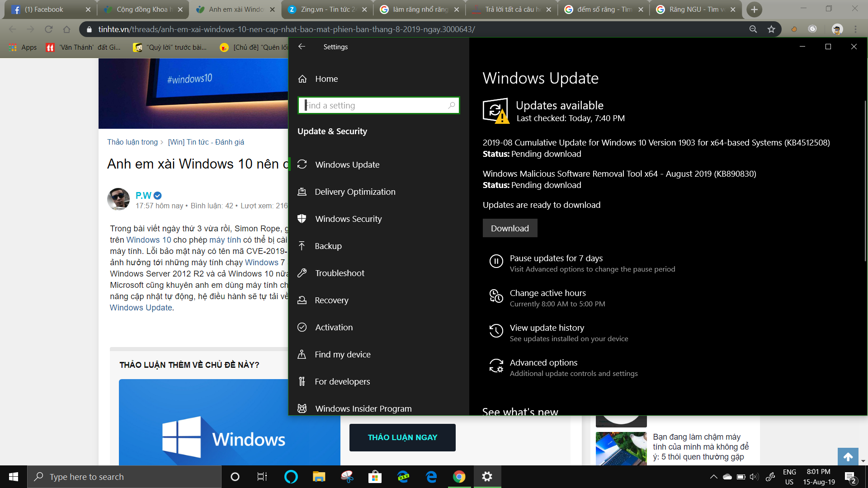Open File Explorer from taskbar
The height and width of the screenshot is (488, 868).
point(319,477)
